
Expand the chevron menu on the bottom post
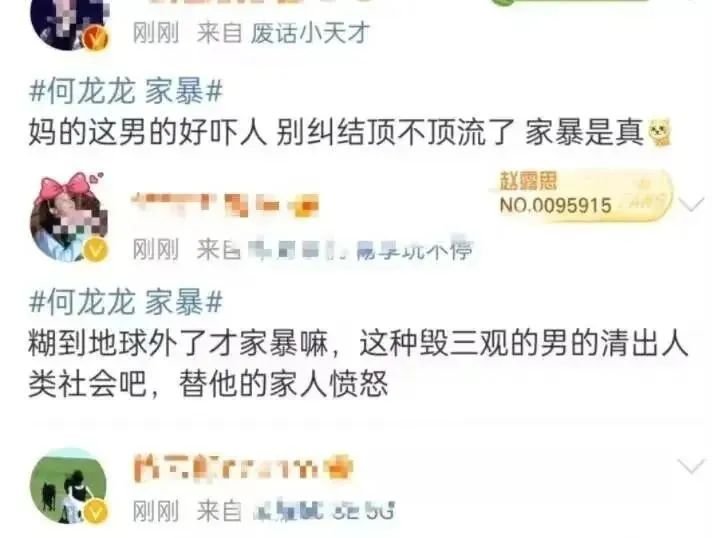(691, 467)
